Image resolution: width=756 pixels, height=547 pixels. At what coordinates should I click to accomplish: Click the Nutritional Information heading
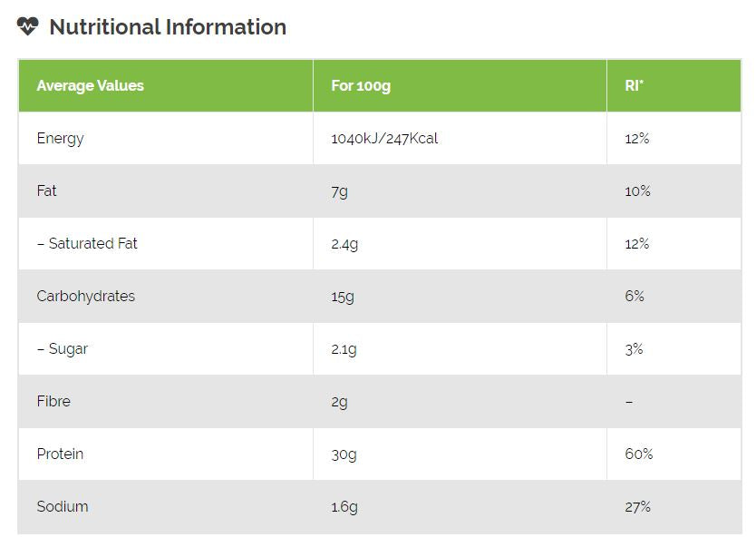tap(168, 27)
